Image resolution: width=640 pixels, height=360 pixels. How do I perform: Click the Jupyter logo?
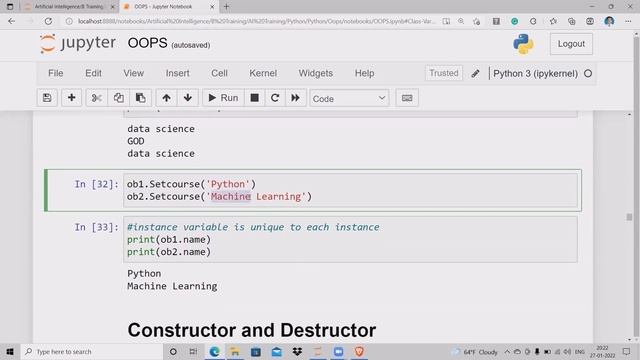[78, 43]
